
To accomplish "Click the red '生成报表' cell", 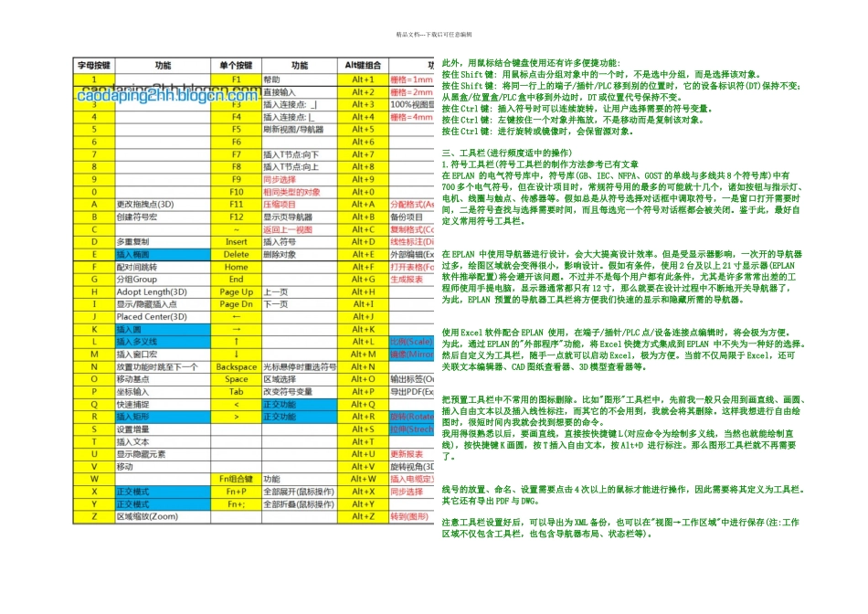I will tap(411, 280).
